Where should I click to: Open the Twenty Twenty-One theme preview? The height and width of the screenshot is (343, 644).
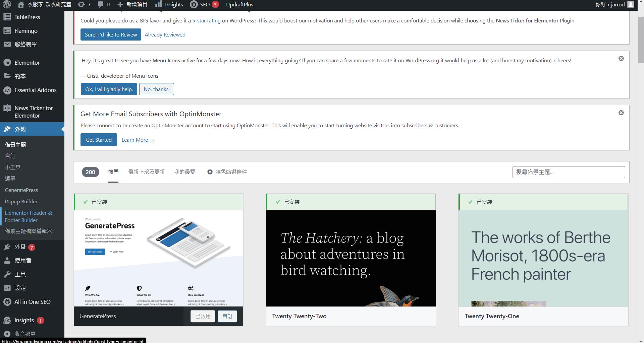543,258
